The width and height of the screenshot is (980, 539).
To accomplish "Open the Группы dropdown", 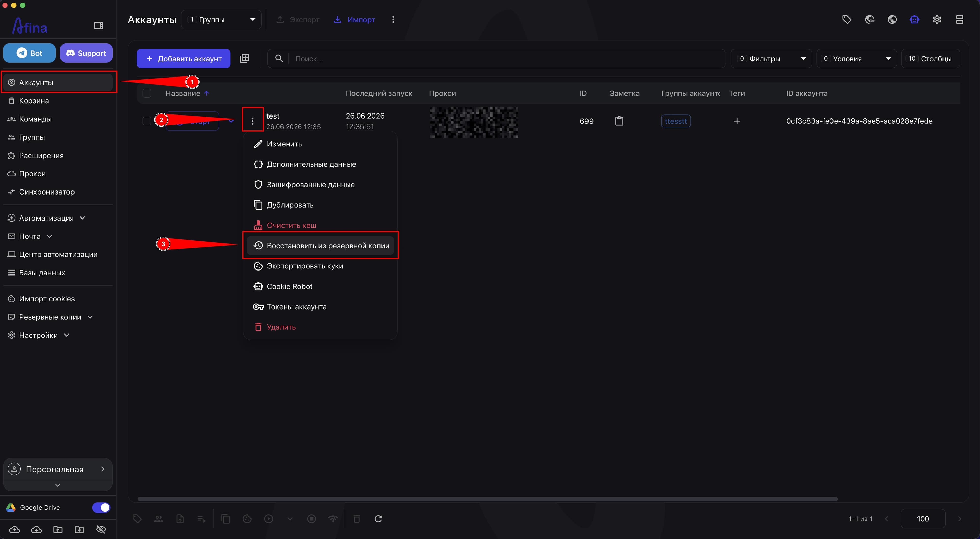I will coord(222,19).
